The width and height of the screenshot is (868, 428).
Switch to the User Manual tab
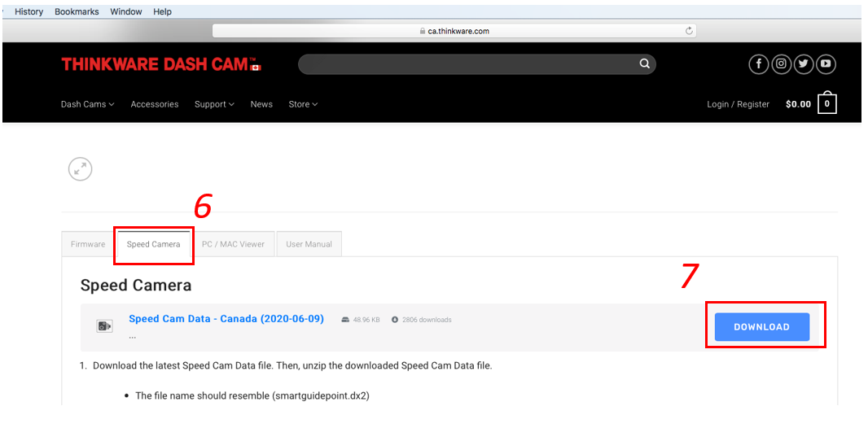pos(309,244)
